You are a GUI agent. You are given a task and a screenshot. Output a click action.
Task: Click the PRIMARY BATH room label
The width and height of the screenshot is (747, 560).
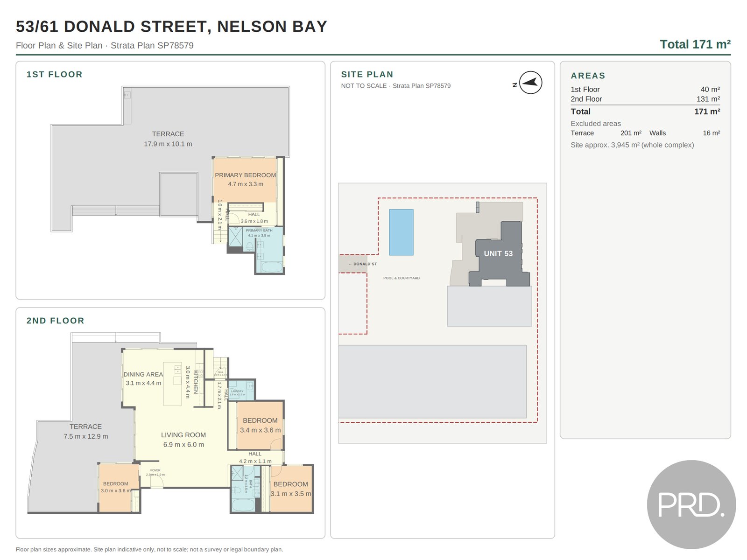(x=259, y=233)
